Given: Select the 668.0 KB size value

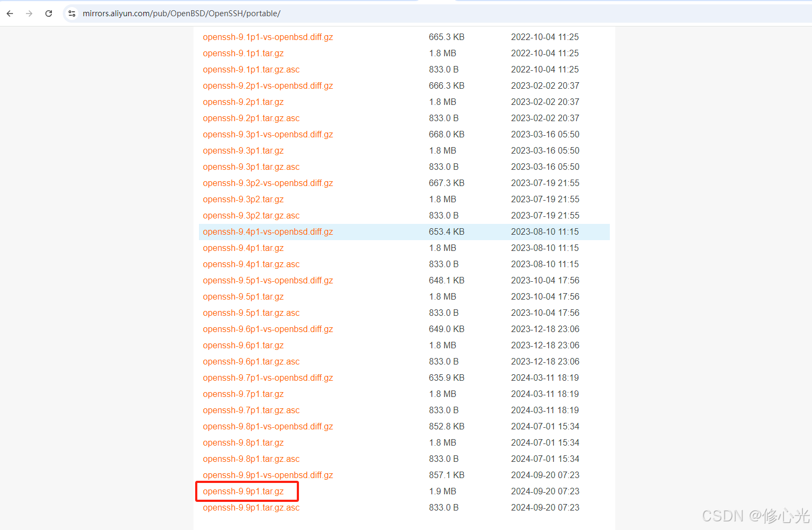Looking at the screenshot, I should 447,134.
